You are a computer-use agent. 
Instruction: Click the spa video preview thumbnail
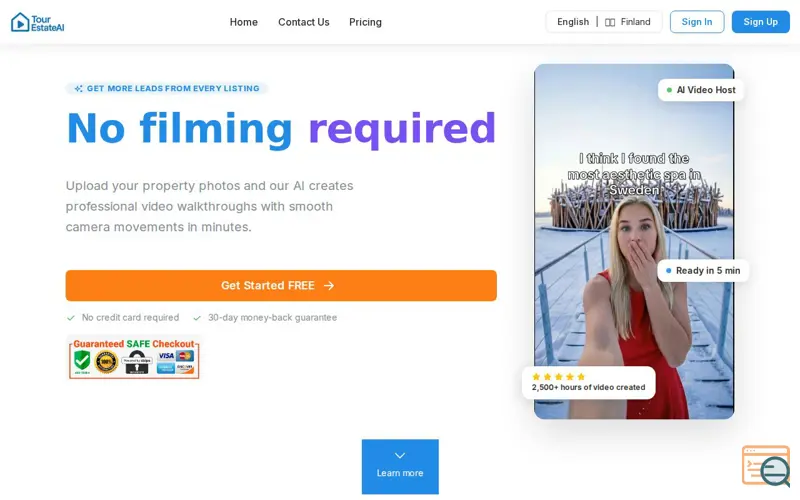634,241
